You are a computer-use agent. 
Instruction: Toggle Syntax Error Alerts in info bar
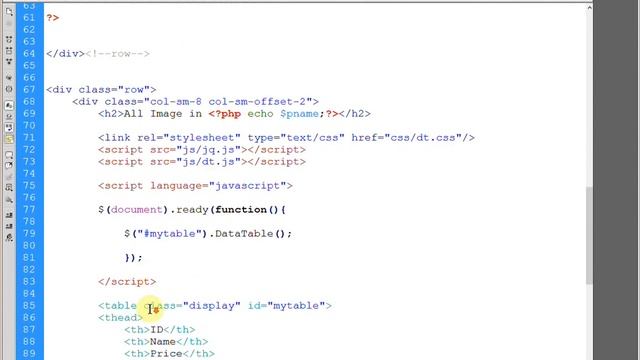(9, 139)
